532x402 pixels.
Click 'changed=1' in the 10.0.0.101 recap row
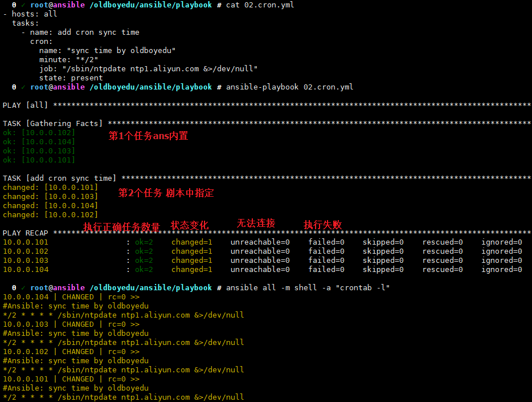(x=191, y=242)
